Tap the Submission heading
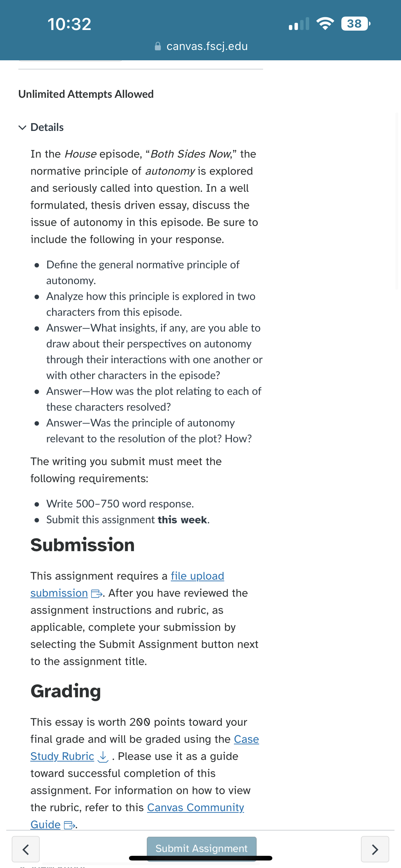Screen dimensions: 401x868 pyautogui.click(x=82, y=545)
